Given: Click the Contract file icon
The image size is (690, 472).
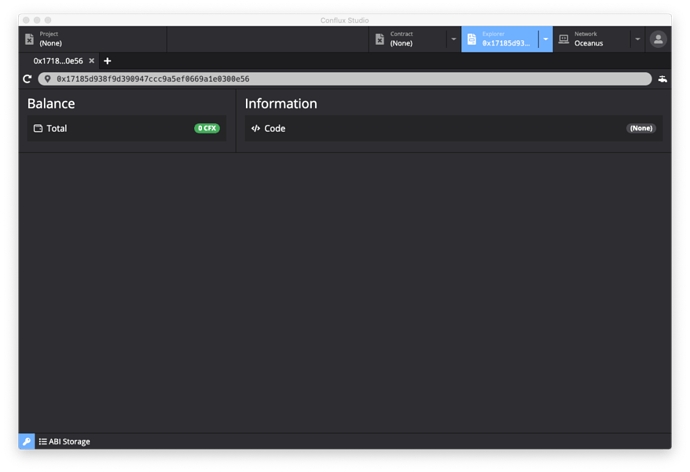Looking at the screenshot, I should pos(380,39).
